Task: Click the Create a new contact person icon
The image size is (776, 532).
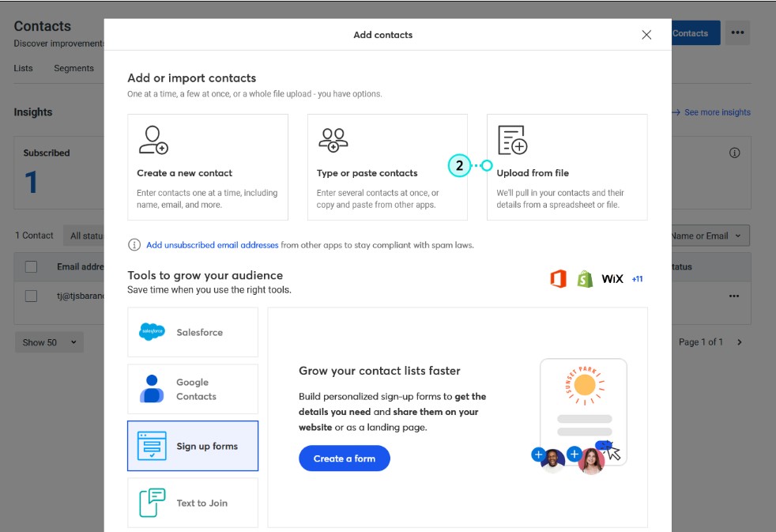Action: 153,140
